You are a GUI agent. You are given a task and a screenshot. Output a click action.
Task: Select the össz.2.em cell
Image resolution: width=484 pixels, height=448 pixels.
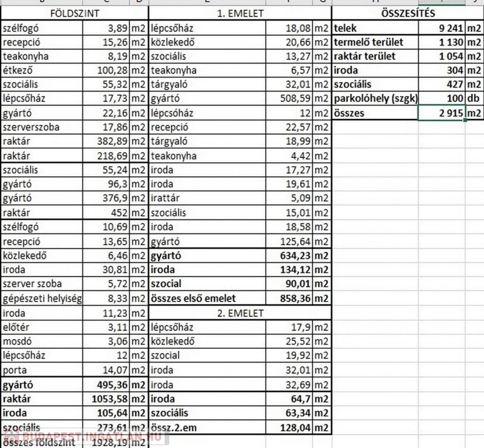point(207,428)
